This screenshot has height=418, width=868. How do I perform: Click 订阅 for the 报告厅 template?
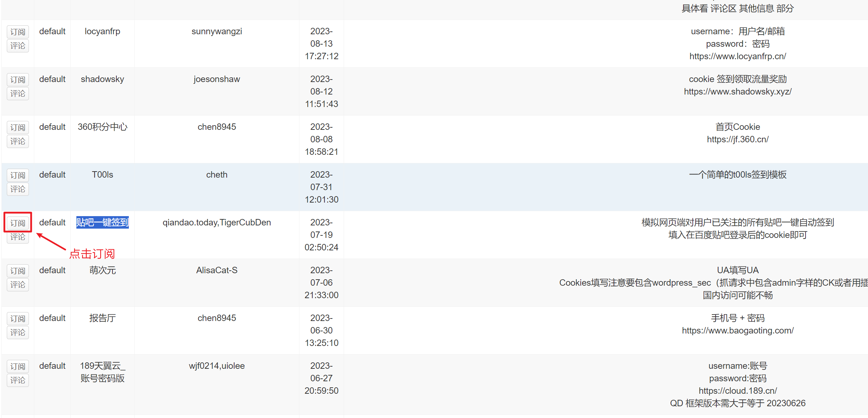click(x=17, y=318)
